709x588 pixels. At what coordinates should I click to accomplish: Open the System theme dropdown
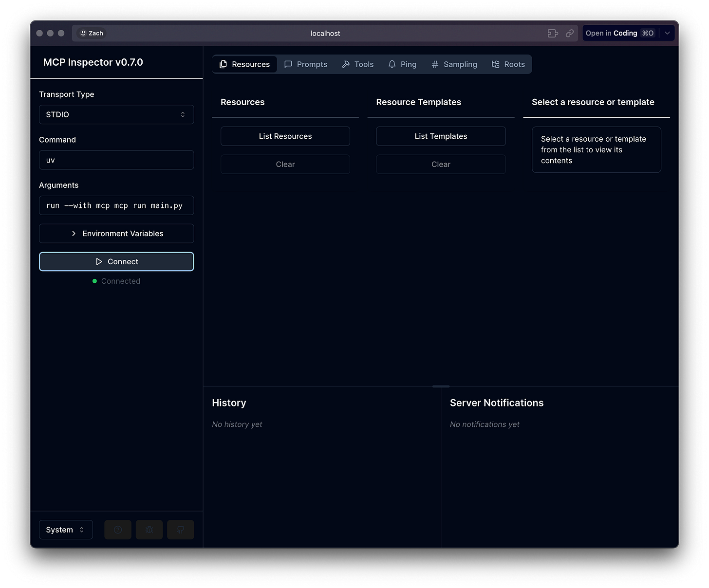[66, 530]
